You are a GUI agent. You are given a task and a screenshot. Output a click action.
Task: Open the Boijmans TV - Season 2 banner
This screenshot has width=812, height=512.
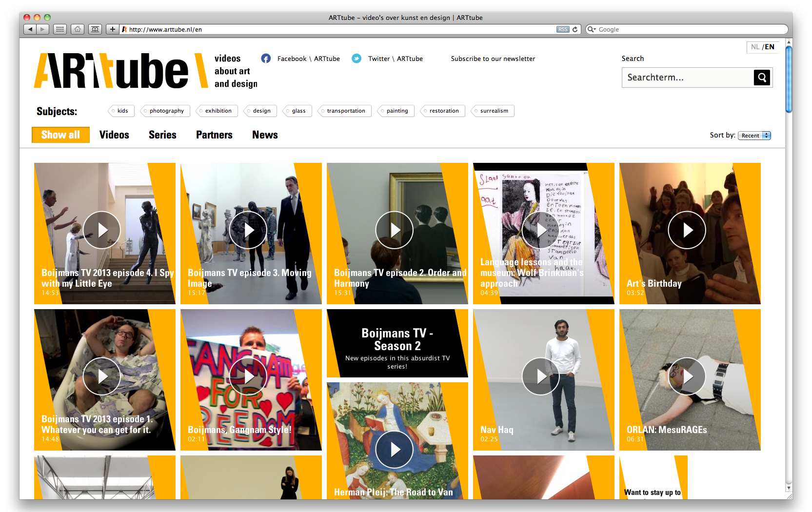(397, 343)
